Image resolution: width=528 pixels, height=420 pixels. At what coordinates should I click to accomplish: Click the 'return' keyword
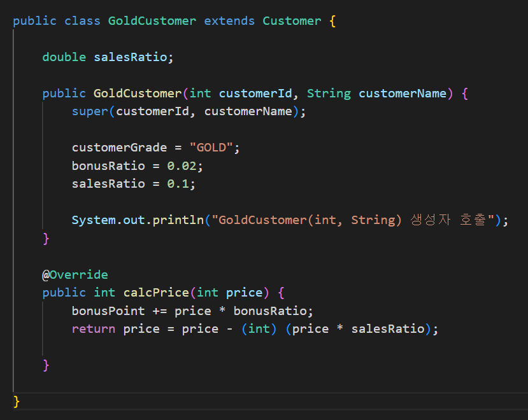tap(93, 329)
